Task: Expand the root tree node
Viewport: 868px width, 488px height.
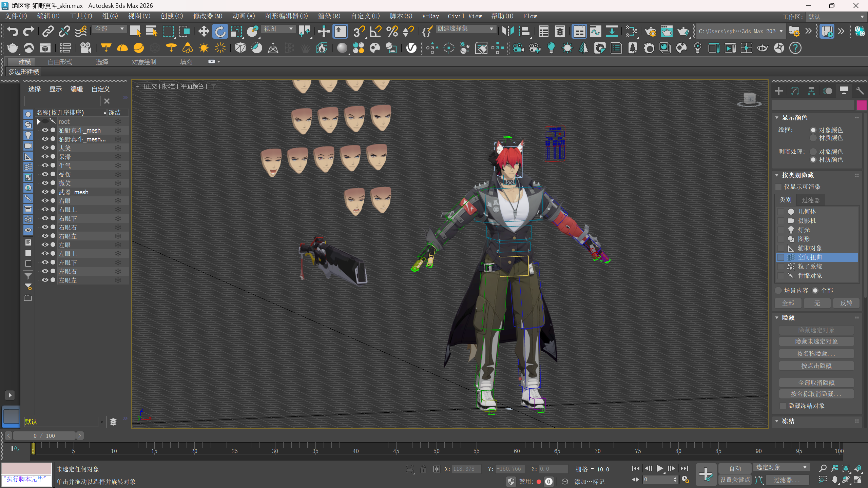Action: tap(39, 121)
